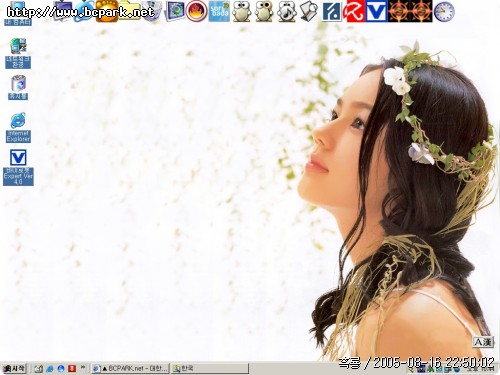
Task: Click orange ornament icon next to clock
Action: pyautogui.click(x=421, y=11)
